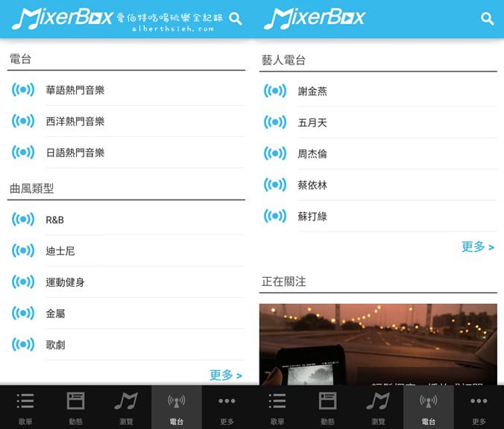
Task: Click the broadcast icon next to R&B
Action: pyautogui.click(x=23, y=219)
